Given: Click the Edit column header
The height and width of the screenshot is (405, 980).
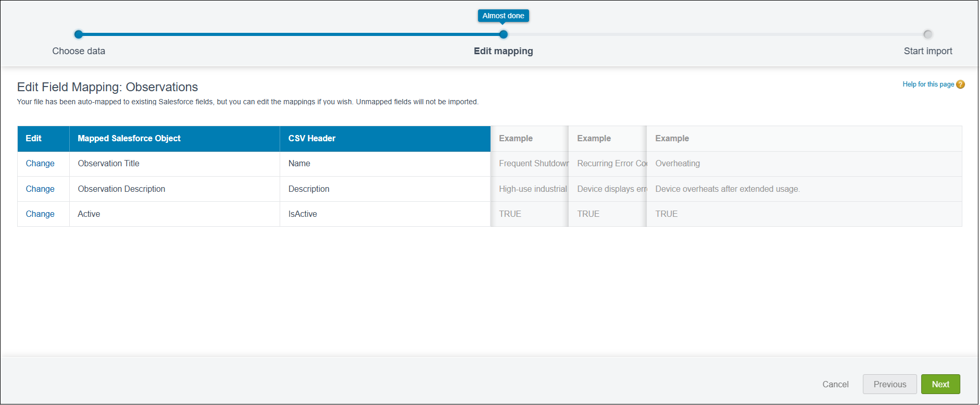Looking at the screenshot, I should 44,139.
